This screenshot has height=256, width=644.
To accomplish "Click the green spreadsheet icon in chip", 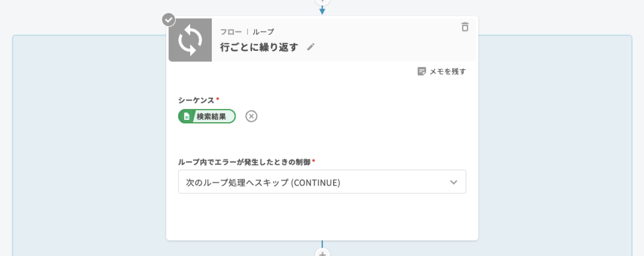I will point(186,117).
